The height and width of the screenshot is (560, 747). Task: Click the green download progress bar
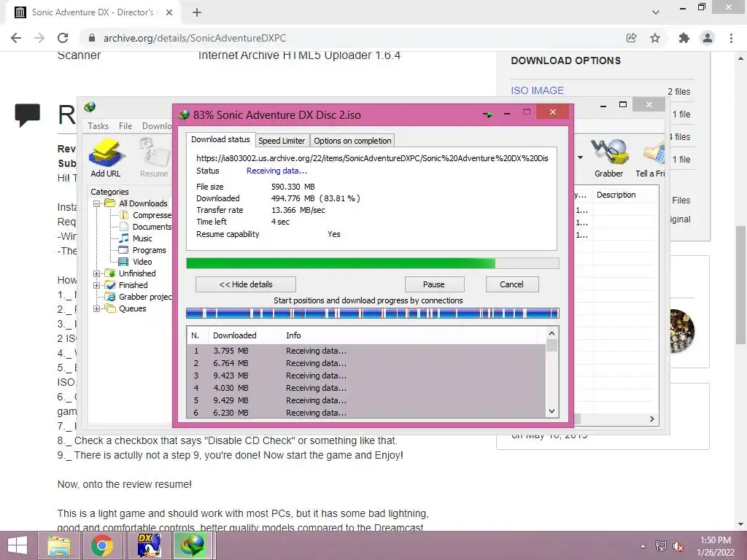[372, 263]
